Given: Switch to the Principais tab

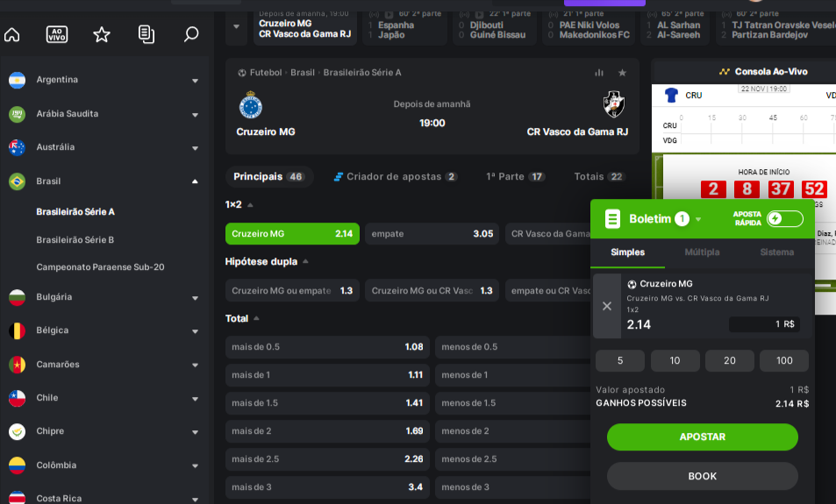Looking at the screenshot, I should click(x=269, y=176).
